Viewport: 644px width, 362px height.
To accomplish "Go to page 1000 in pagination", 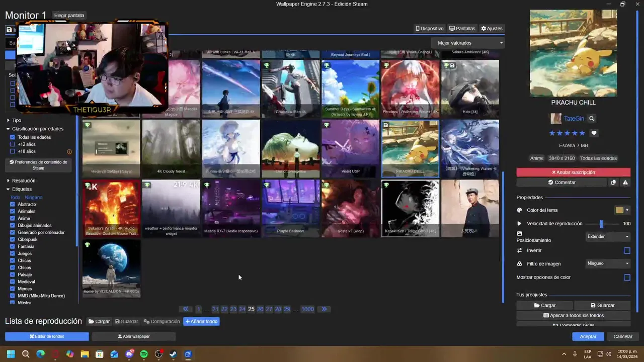I will (x=307, y=309).
